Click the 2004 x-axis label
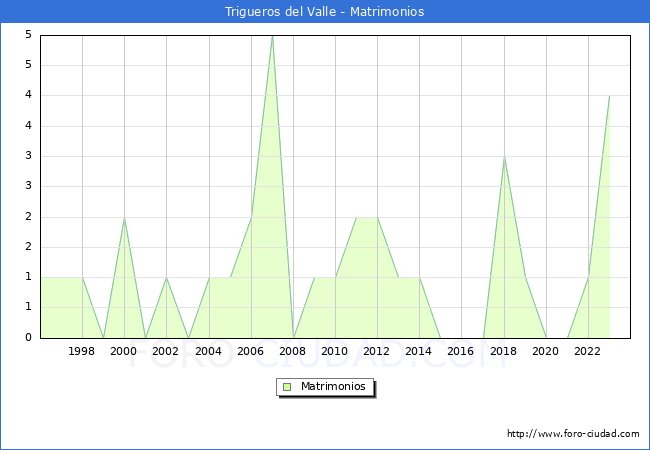 click(208, 351)
